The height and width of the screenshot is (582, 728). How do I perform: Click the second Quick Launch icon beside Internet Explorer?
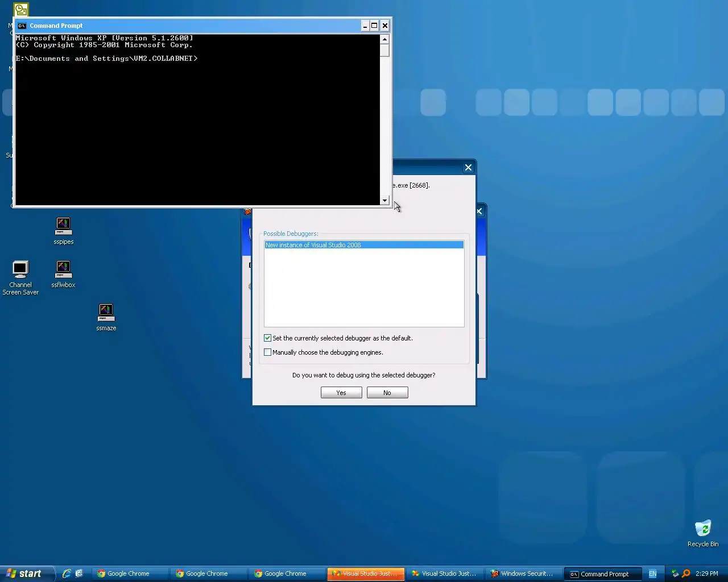79,573
